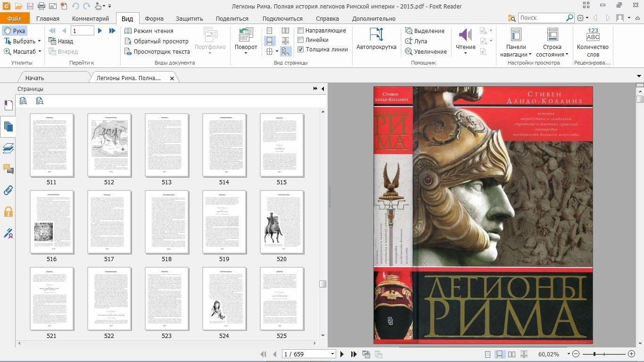The height and width of the screenshot is (362, 644).
Task: Uncheck Толщина линии checkbox
Action: coord(301,49)
